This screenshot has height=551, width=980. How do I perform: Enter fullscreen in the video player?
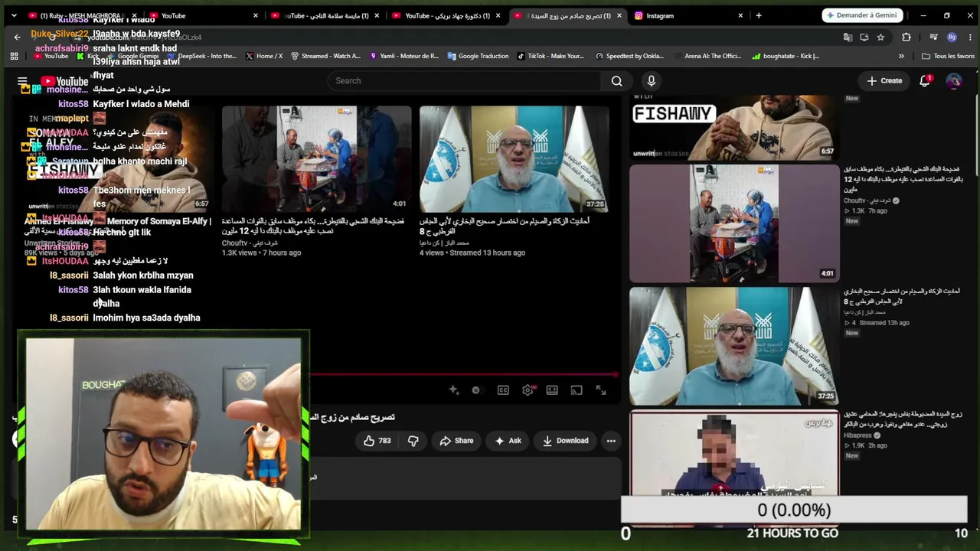pyautogui.click(x=601, y=390)
